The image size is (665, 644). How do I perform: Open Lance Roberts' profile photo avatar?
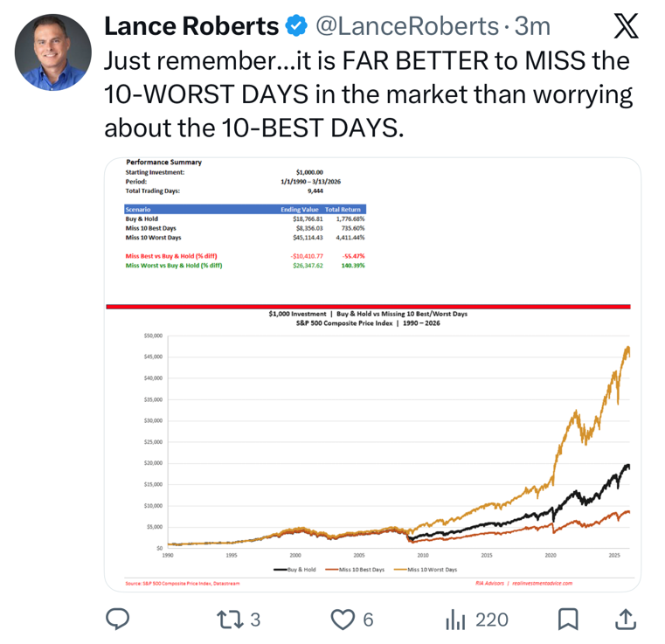[53, 52]
